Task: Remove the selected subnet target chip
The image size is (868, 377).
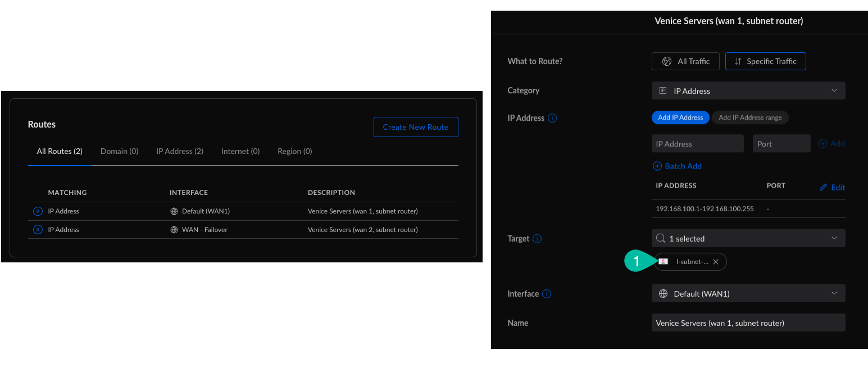Action: click(716, 262)
